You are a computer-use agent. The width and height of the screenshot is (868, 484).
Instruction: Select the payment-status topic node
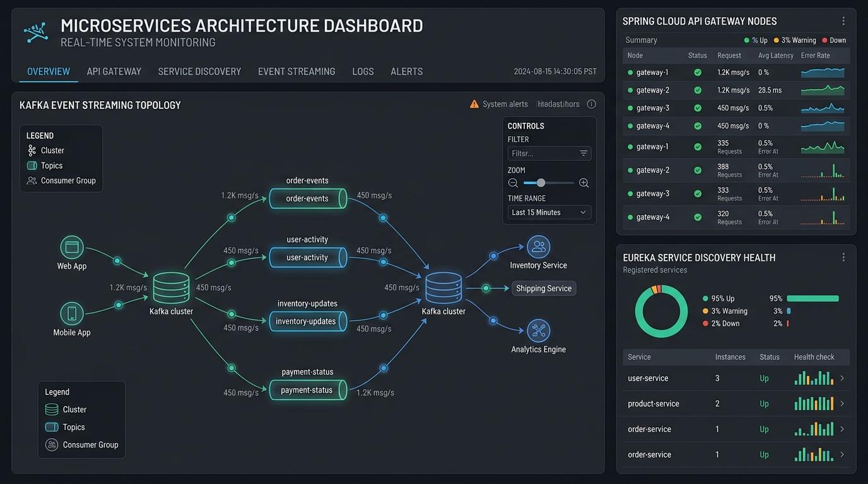308,390
